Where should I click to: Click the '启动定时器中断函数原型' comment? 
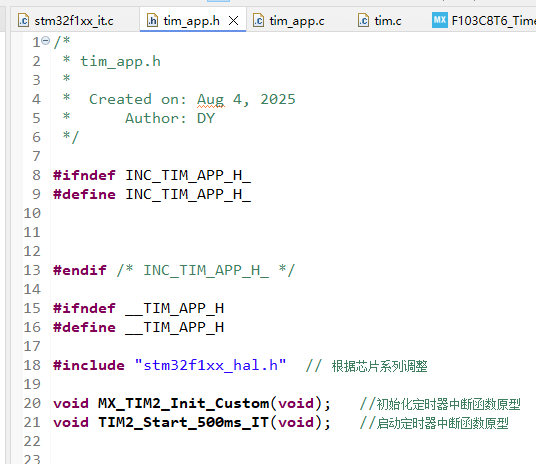click(443, 423)
